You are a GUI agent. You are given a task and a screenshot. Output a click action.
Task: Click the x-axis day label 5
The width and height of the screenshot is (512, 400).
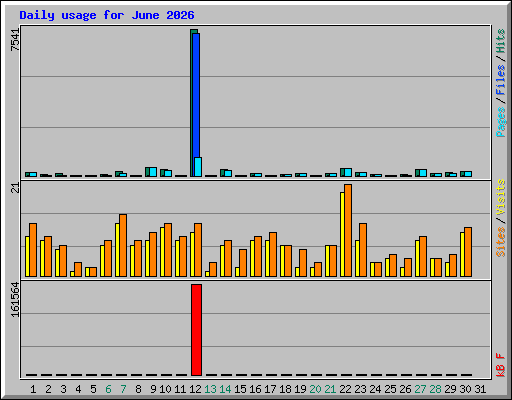click(x=93, y=389)
